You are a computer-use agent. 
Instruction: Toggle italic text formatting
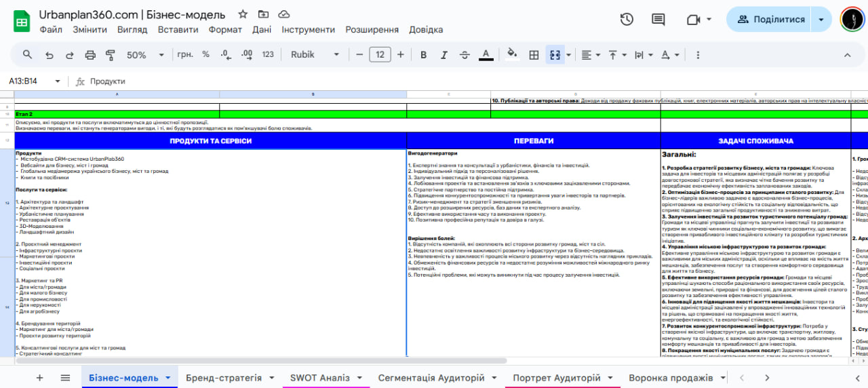point(444,55)
